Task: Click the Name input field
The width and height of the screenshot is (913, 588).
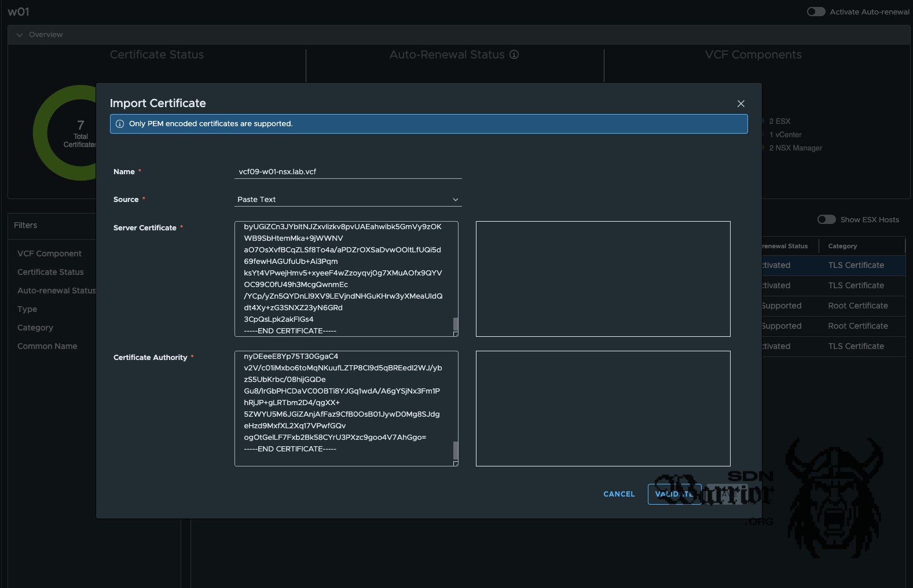Action: coord(348,171)
